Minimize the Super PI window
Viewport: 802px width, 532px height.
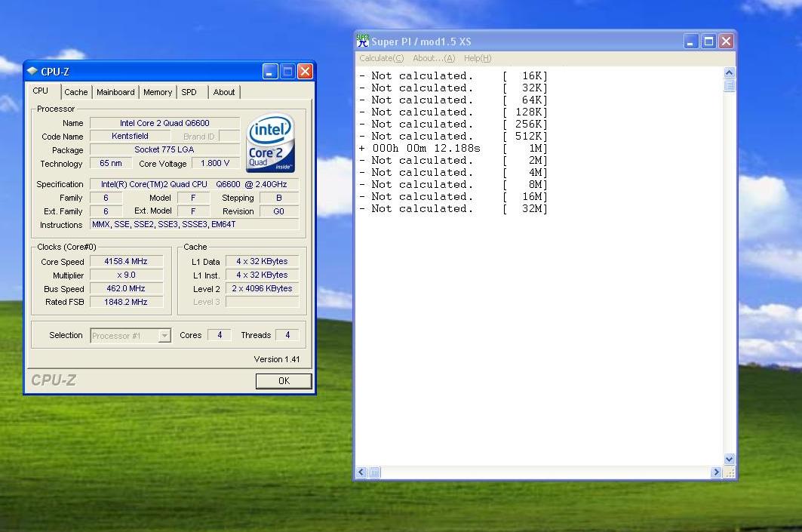click(x=691, y=41)
